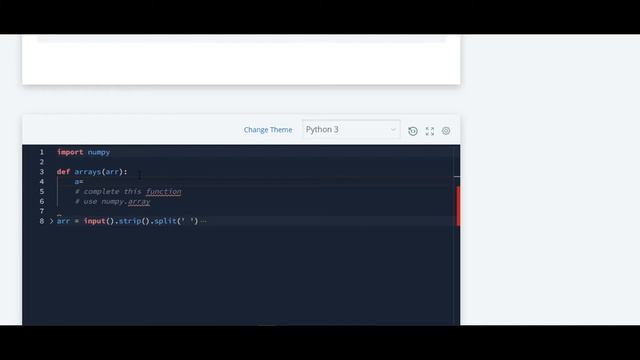Image resolution: width=640 pixels, height=360 pixels.
Task: Click 'def arrays(arr):' on line 3
Action: (92, 172)
